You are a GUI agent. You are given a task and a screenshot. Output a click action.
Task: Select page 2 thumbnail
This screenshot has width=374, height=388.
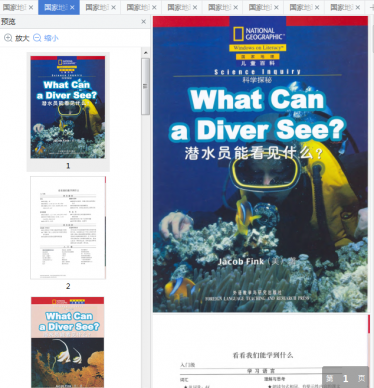pyautogui.click(x=68, y=228)
